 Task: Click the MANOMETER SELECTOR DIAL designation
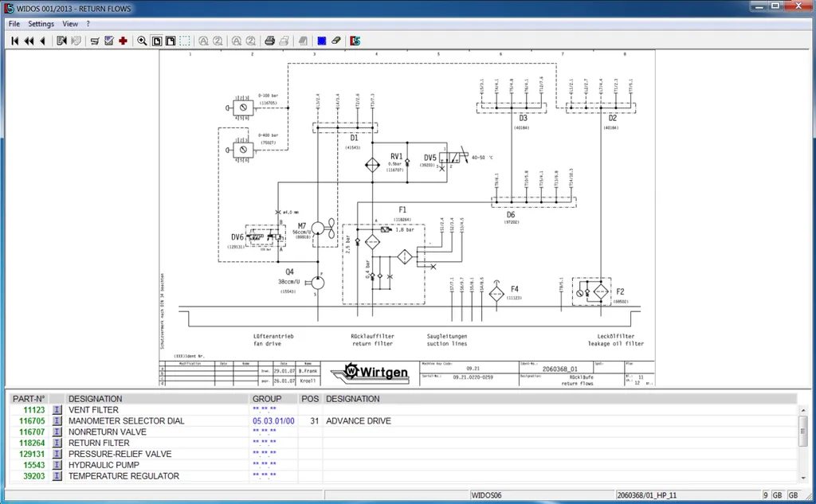pyautogui.click(x=127, y=420)
